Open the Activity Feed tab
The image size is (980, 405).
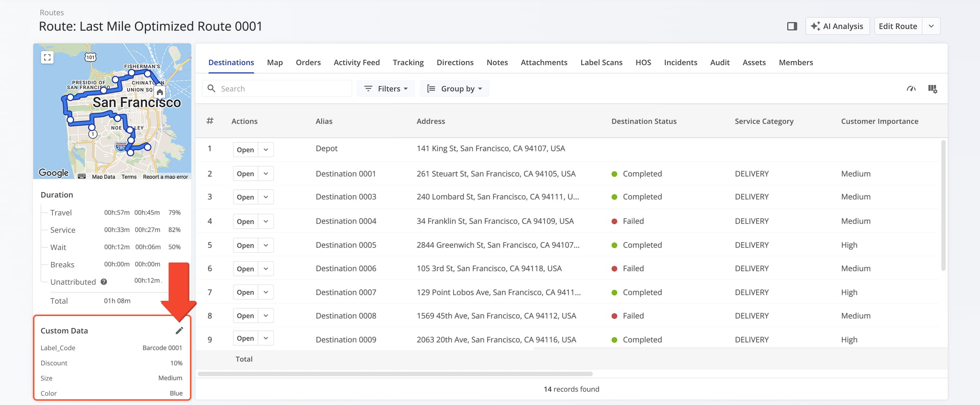356,62
